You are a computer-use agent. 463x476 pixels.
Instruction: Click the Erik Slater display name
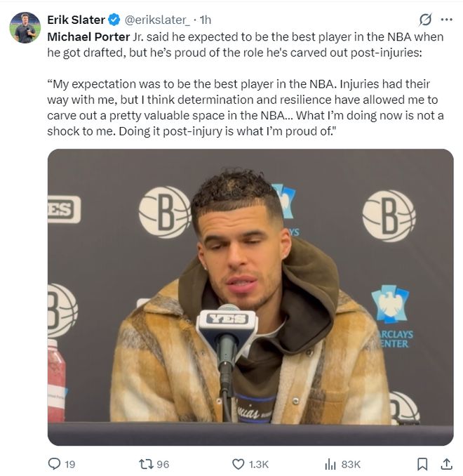(x=76, y=20)
